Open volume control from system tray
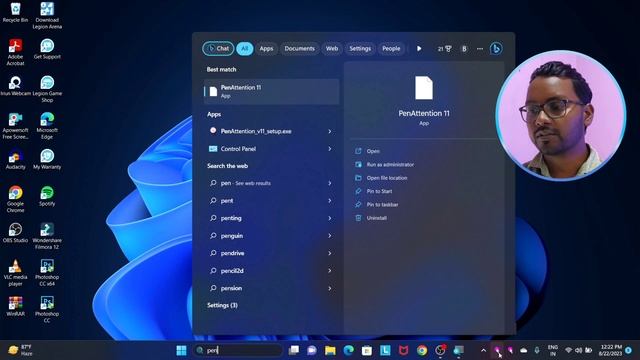 coord(578,350)
